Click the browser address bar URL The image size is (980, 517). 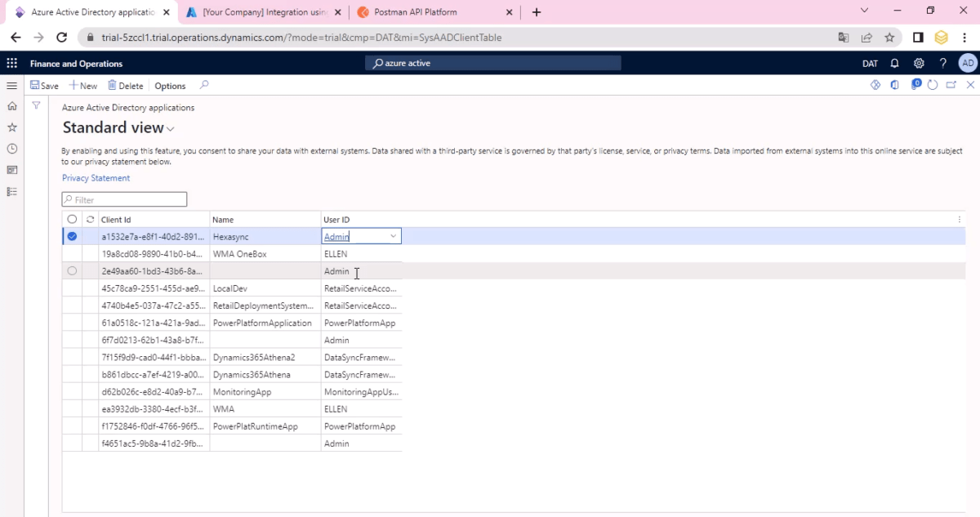coord(301,38)
